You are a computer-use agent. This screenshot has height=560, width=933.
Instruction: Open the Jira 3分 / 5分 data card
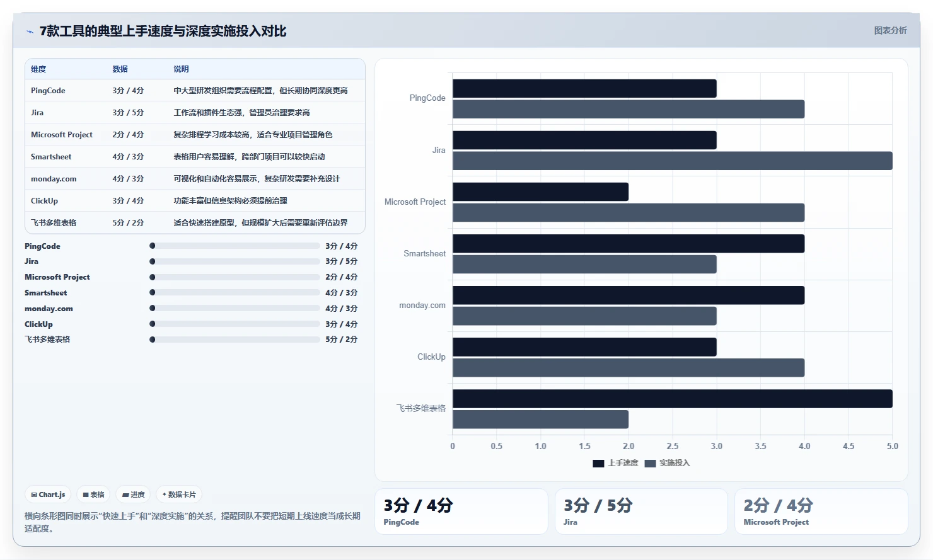[641, 511]
